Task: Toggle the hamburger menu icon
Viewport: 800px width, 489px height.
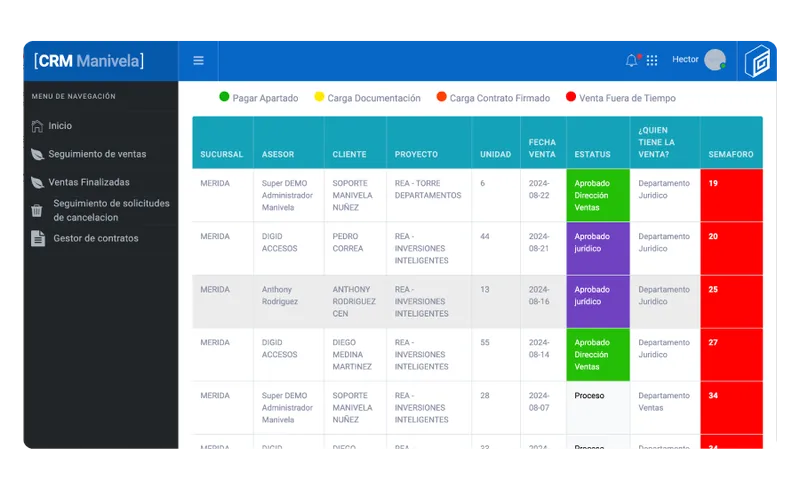Action: 198,61
